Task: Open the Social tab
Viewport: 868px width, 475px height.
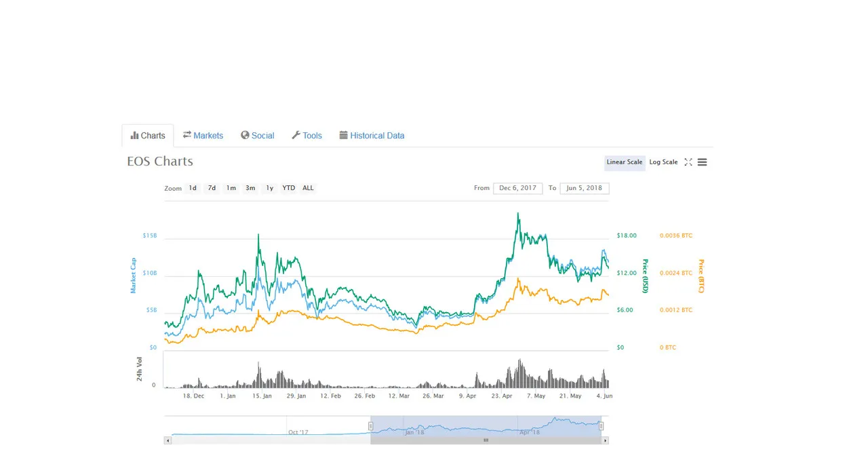Action: point(258,136)
